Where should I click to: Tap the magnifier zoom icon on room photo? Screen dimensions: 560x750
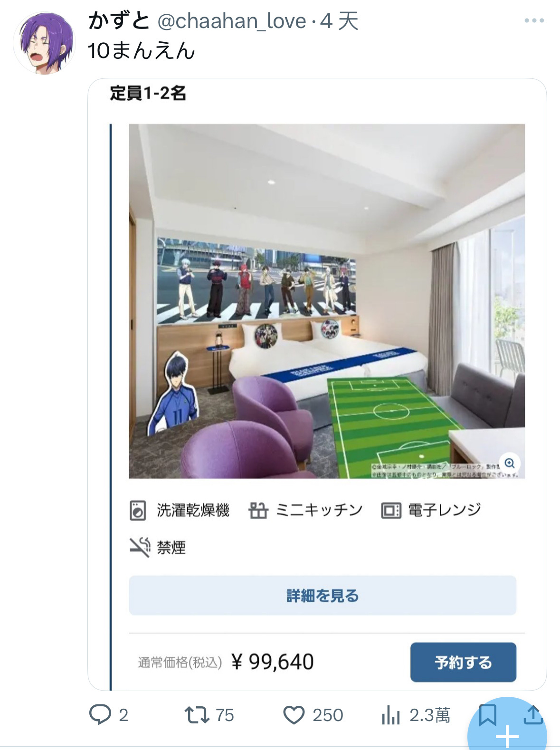point(510,463)
